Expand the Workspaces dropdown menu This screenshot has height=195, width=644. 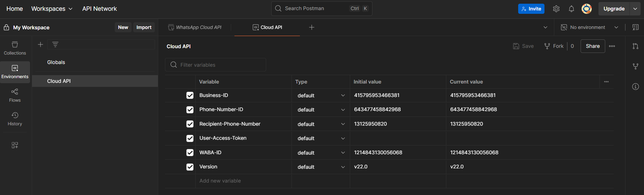(x=52, y=9)
